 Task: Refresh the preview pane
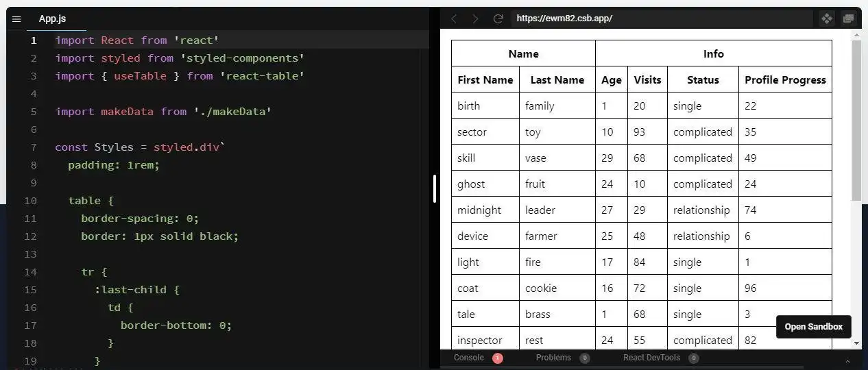[498, 18]
